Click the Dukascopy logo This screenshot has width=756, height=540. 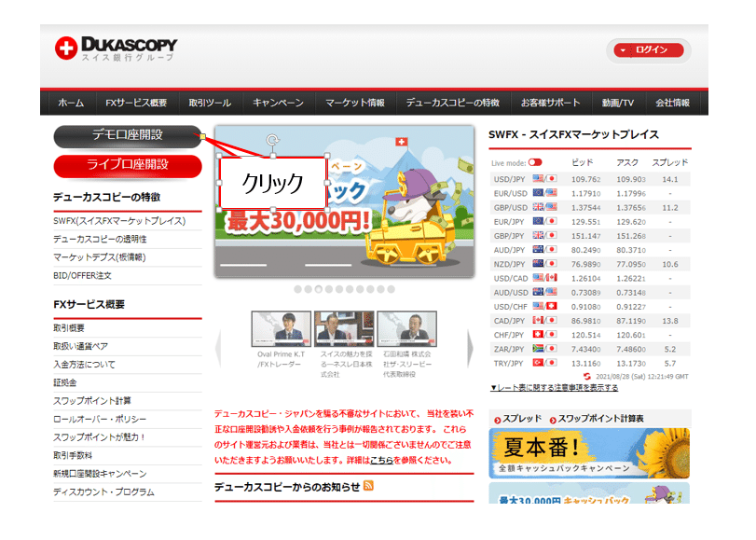(x=116, y=48)
